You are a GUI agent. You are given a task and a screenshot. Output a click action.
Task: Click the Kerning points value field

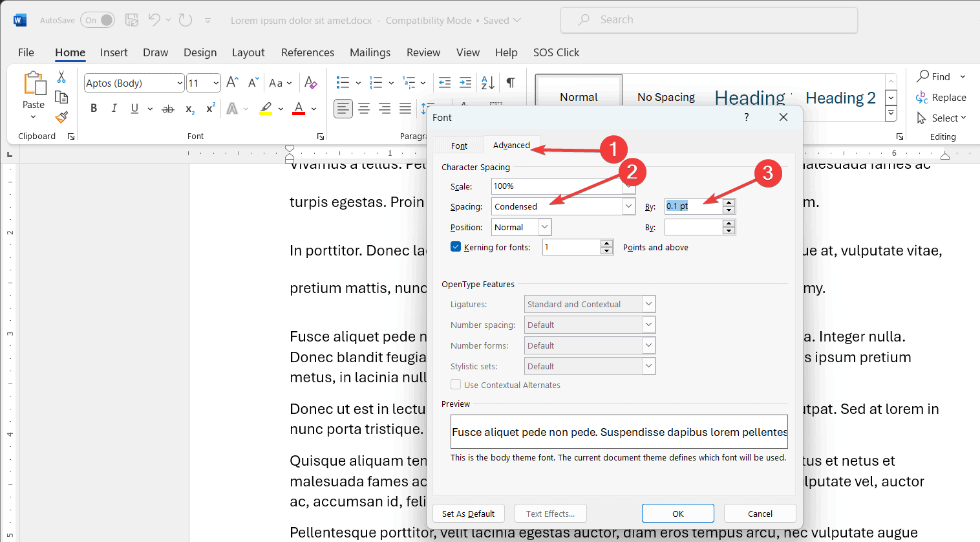click(x=571, y=247)
